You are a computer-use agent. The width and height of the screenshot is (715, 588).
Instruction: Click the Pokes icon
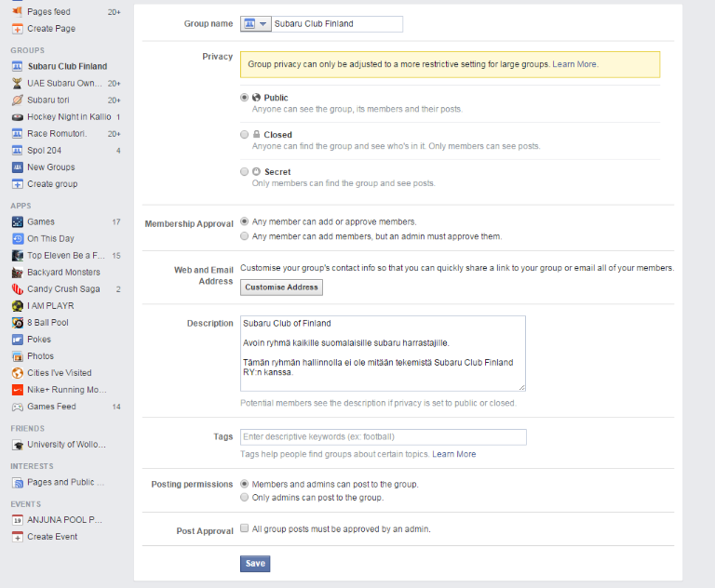coord(18,340)
